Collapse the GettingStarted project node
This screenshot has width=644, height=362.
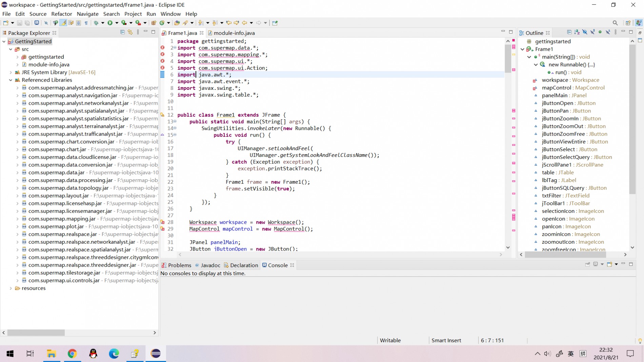click(x=4, y=41)
